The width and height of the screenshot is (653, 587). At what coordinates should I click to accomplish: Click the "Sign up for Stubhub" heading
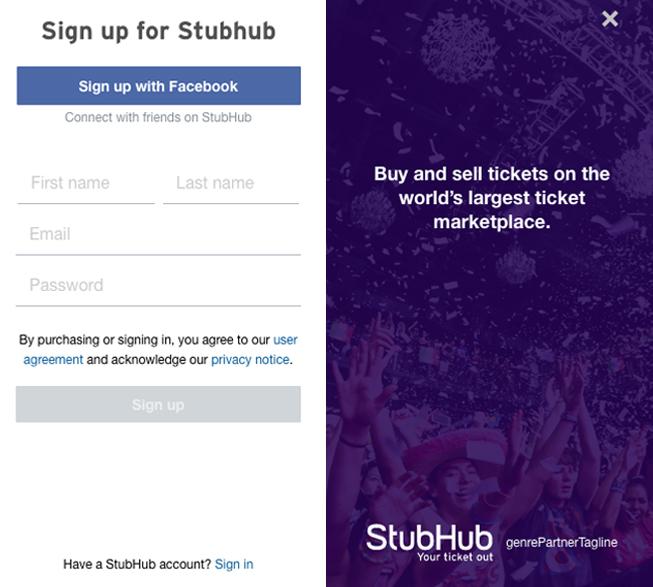pyautogui.click(x=158, y=31)
